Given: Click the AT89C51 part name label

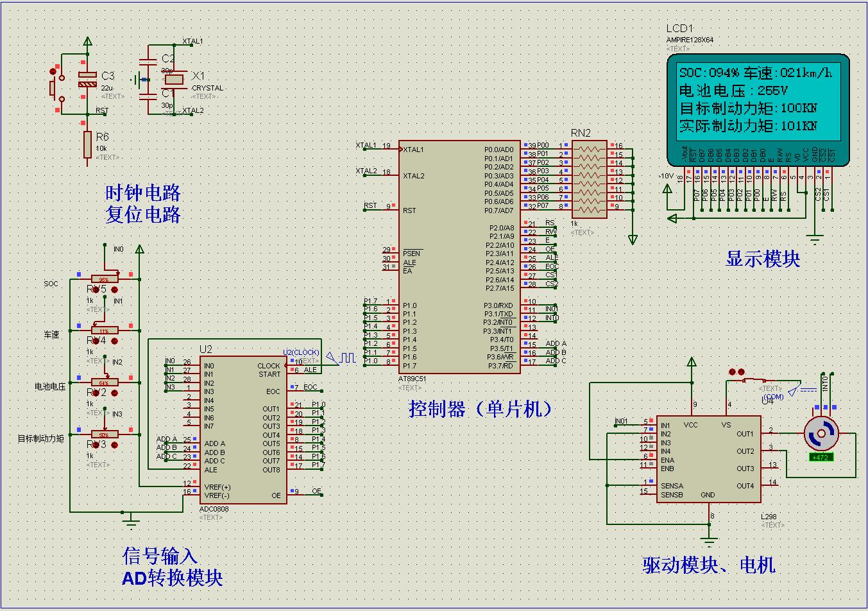Looking at the screenshot, I should pyautogui.click(x=412, y=379).
